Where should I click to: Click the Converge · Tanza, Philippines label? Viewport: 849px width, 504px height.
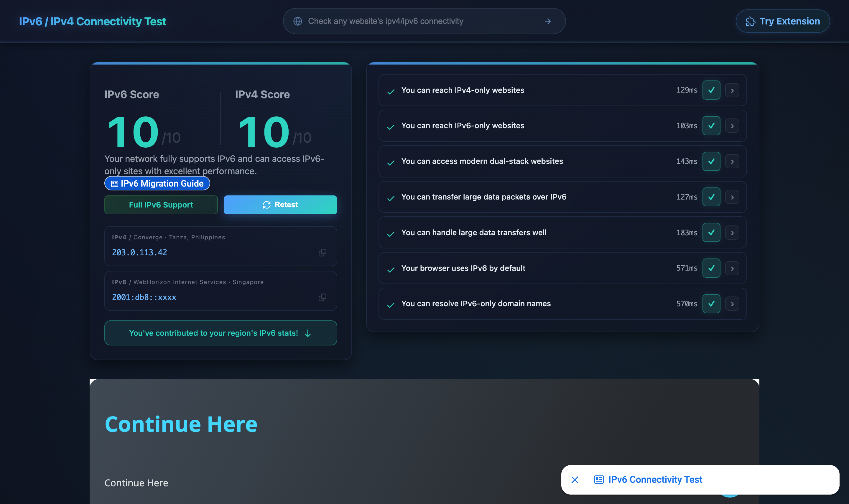click(179, 237)
